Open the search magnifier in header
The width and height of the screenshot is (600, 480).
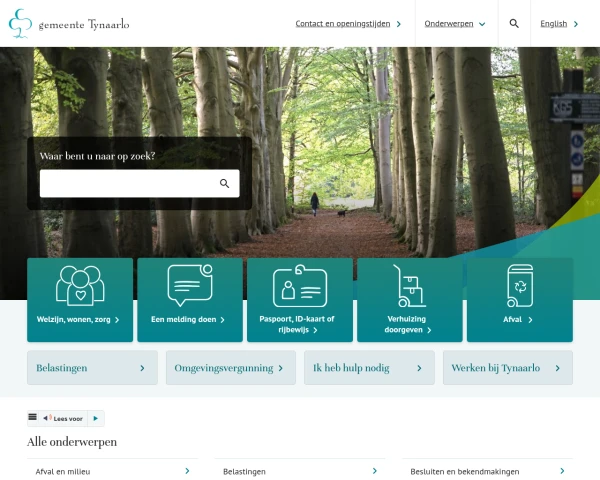pos(514,24)
